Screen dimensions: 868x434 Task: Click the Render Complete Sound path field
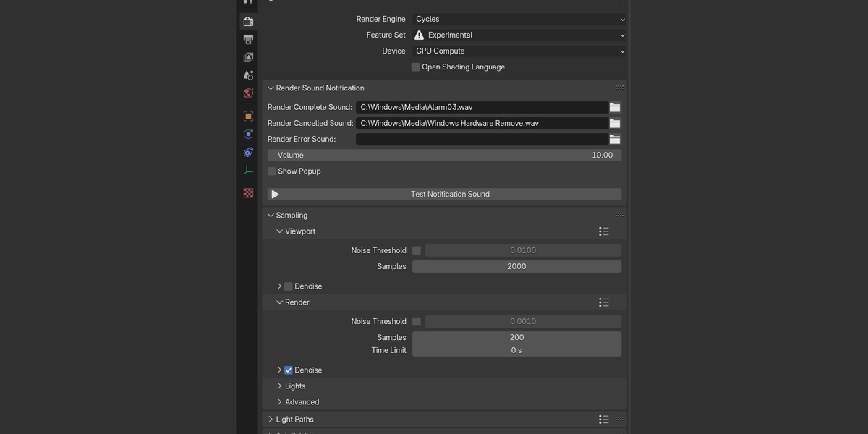[x=482, y=107]
